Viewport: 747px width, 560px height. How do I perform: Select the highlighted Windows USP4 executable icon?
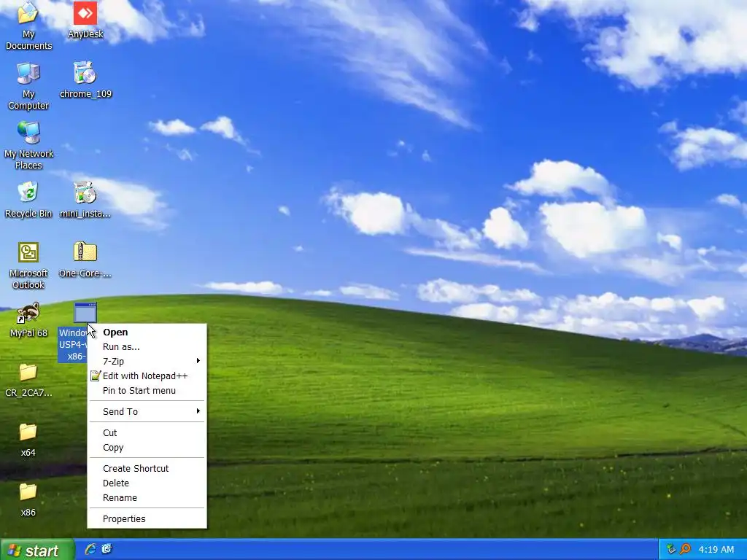click(85, 312)
